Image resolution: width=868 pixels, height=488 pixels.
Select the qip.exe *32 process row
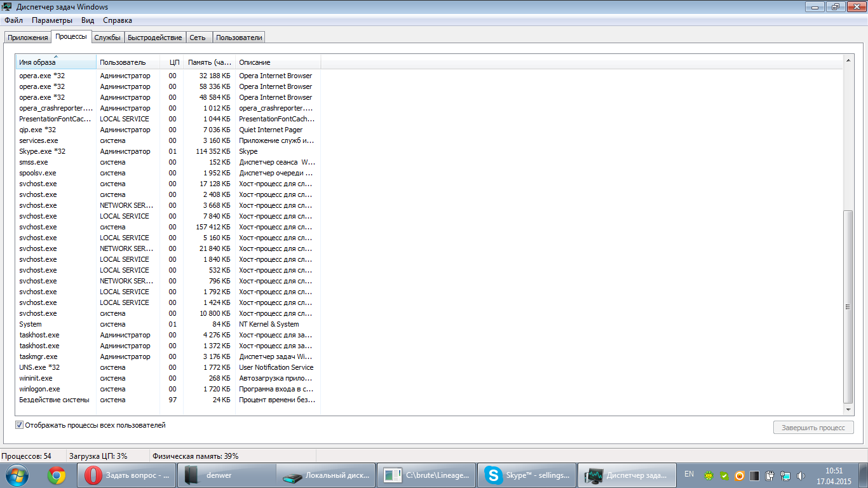coord(168,130)
